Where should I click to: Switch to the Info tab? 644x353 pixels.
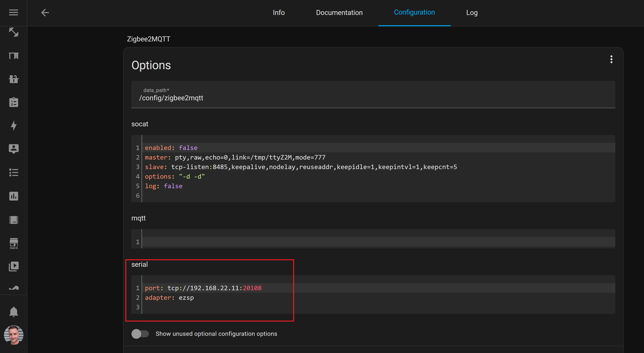tap(278, 12)
